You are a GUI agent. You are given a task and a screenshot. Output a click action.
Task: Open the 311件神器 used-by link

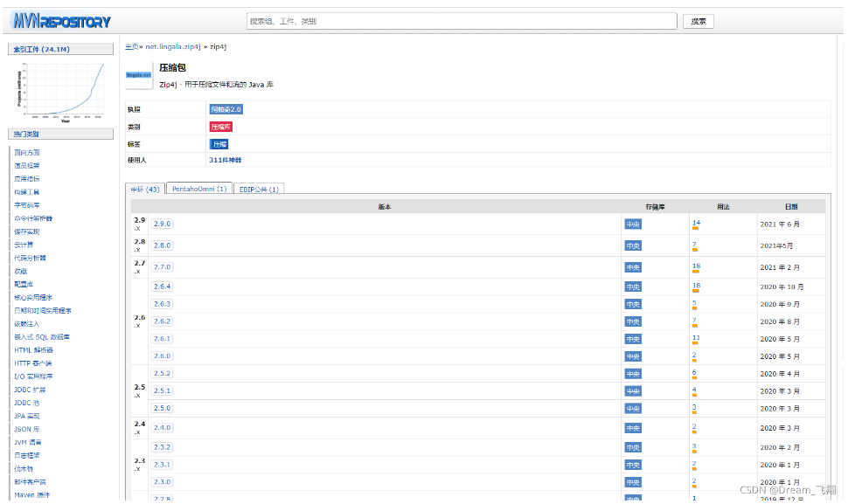coord(226,160)
